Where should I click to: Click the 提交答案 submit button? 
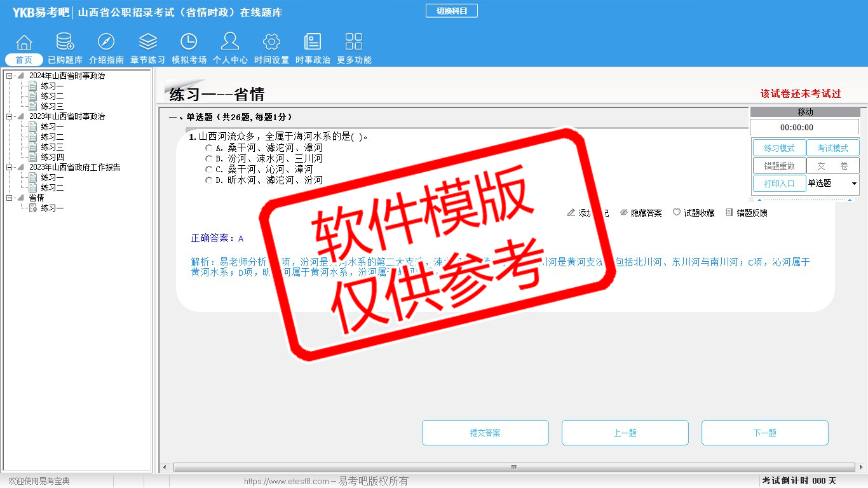coord(485,433)
